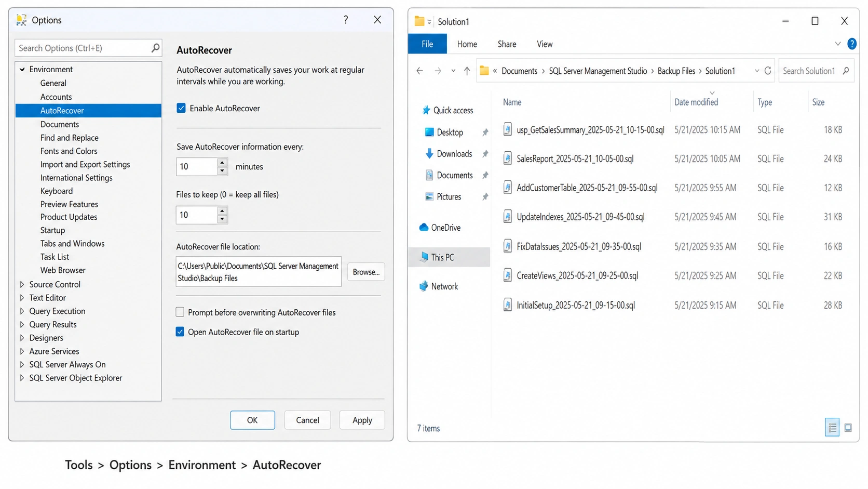Select the UpdateIndexes SQL file icon
This screenshot has height=489, width=868.
tap(507, 217)
